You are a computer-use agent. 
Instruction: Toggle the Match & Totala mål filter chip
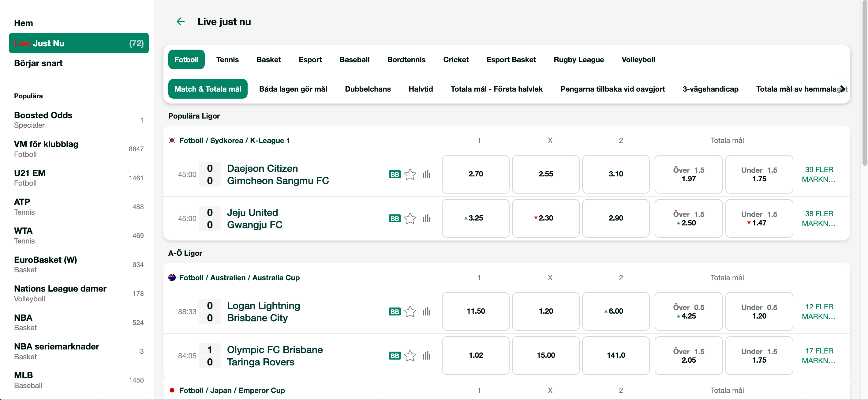coord(208,89)
